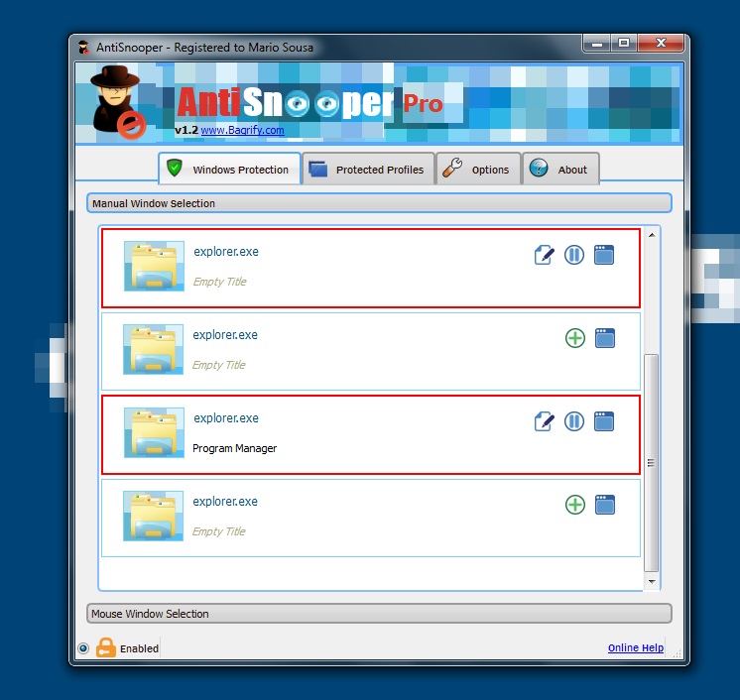Screen dimensions: 740x700
Task: Click the AntiSnooper title bar icon
Action: tap(84, 48)
